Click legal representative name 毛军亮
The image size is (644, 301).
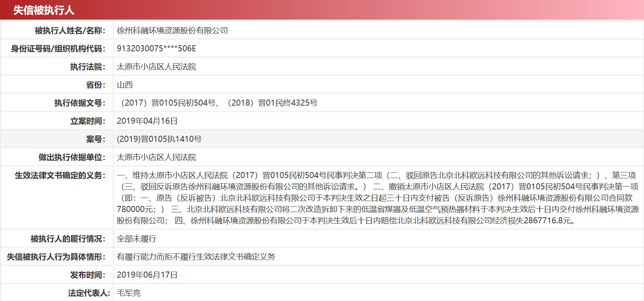point(128,293)
